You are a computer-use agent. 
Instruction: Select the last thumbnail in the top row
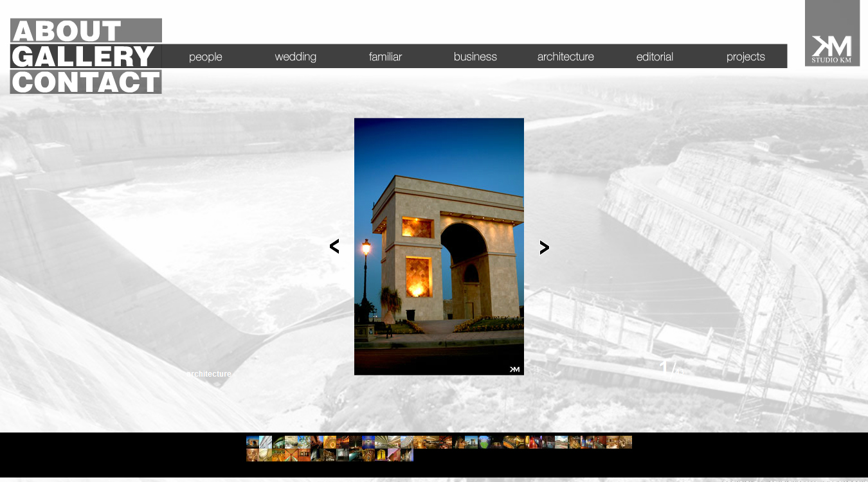click(x=626, y=442)
